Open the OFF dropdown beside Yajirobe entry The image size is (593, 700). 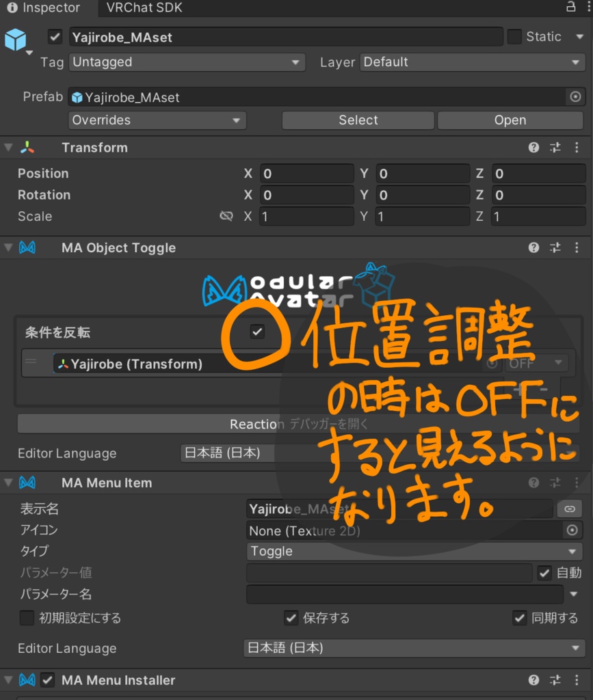[x=537, y=364]
